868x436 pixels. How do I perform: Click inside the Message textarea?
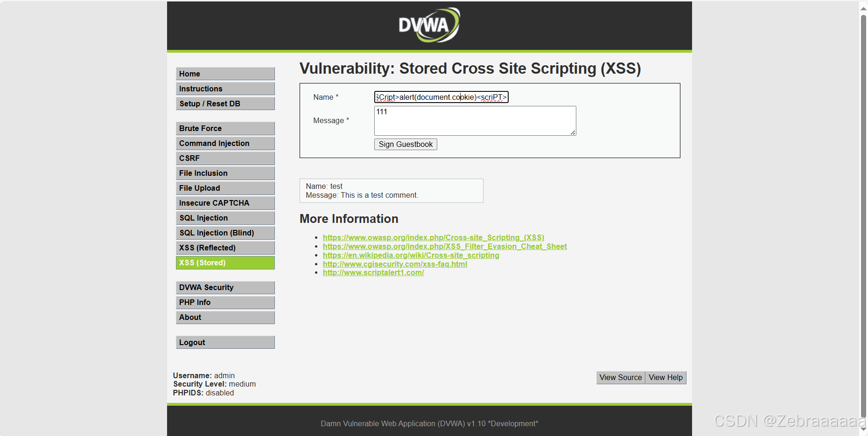(x=475, y=121)
